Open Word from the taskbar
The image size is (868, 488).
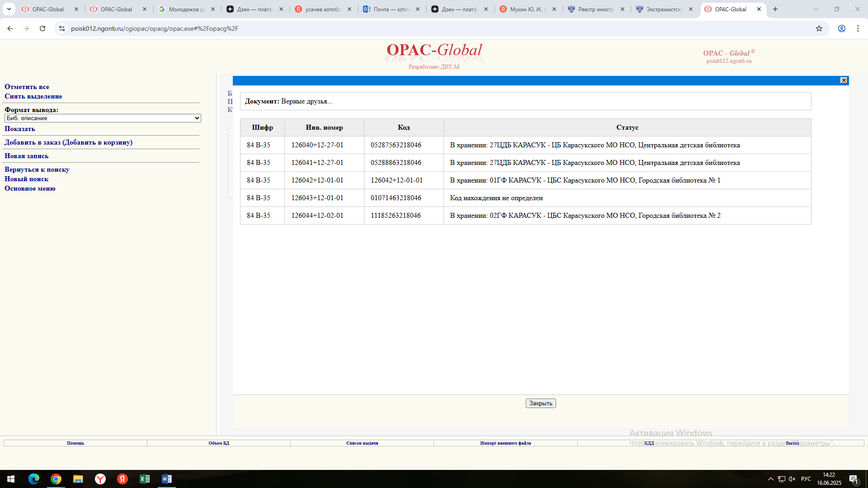click(166, 479)
